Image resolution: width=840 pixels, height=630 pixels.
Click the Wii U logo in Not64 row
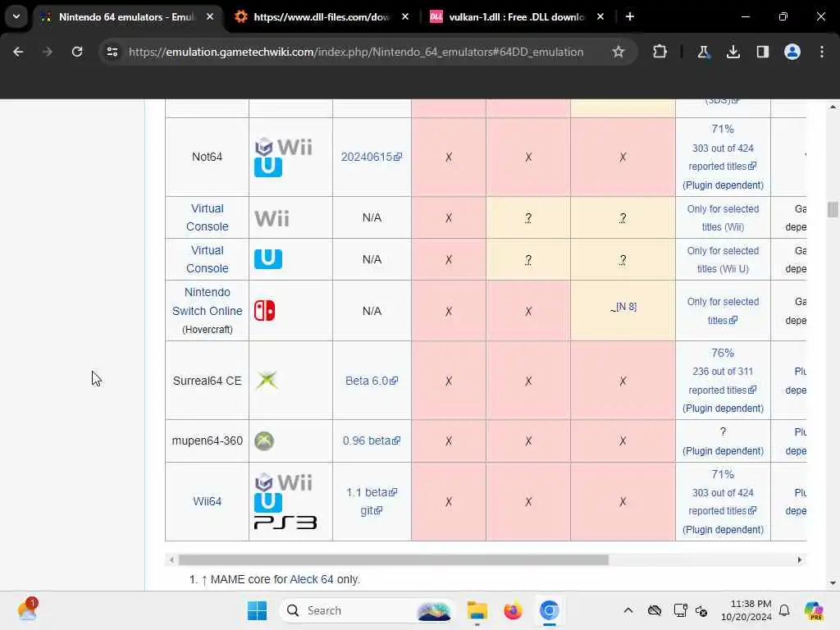pos(268,167)
